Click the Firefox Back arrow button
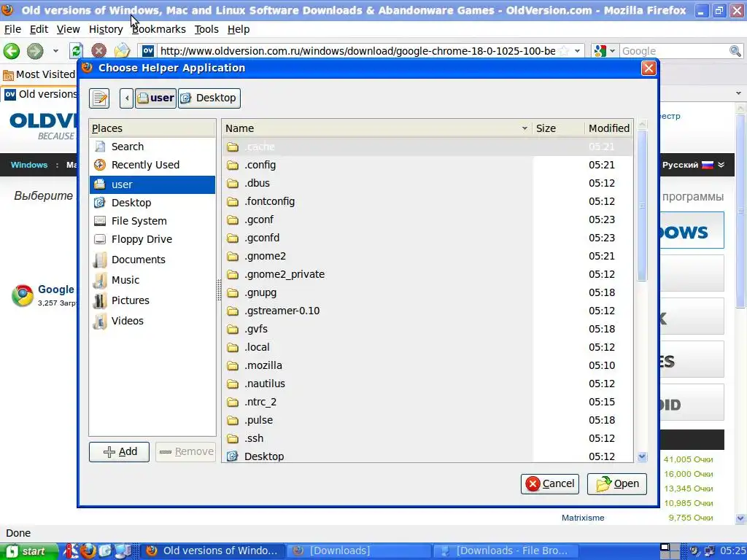The height and width of the screenshot is (560, 747). click(12, 51)
